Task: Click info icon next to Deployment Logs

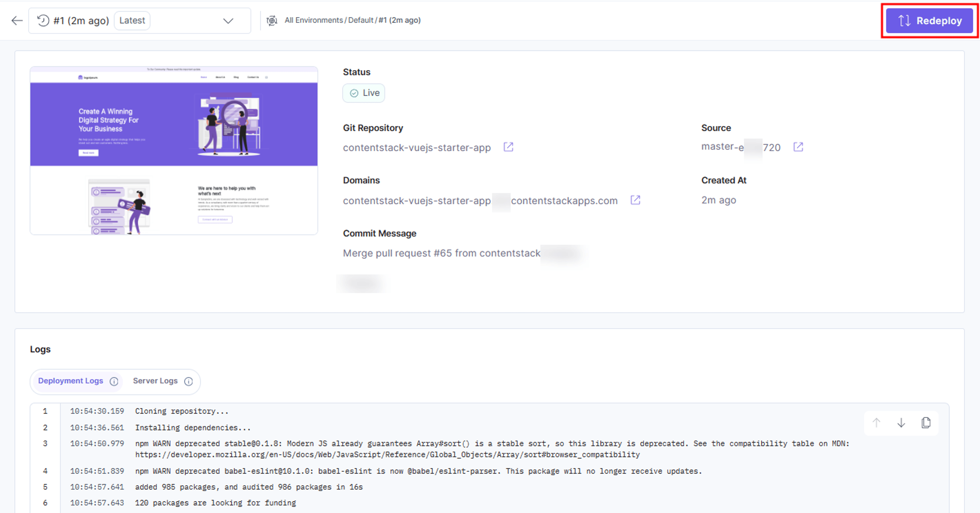Action: point(114,381)
